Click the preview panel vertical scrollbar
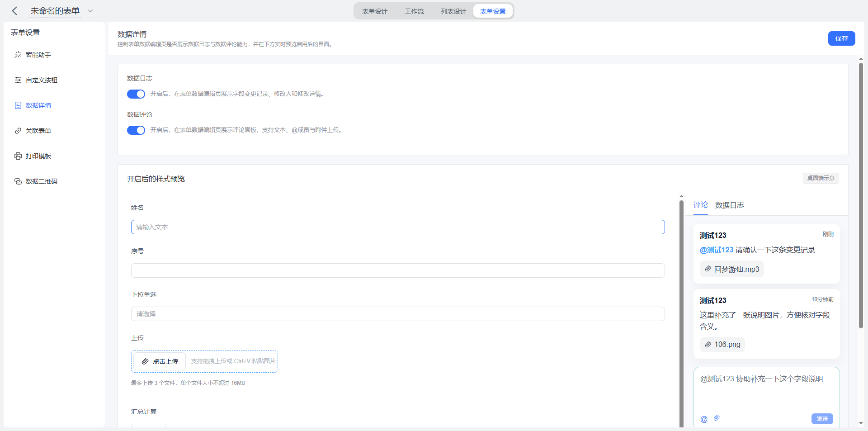Viewport: 868px width, 431px height. point(681,312)
